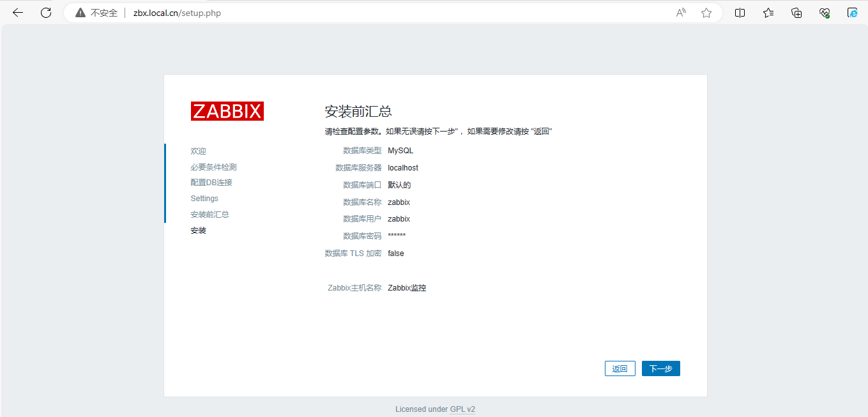This screenshot has height=417, width=868.
Task: Click the 不安全 warning triangle icon
Action: pyautogui.click(x=80, y=13)
